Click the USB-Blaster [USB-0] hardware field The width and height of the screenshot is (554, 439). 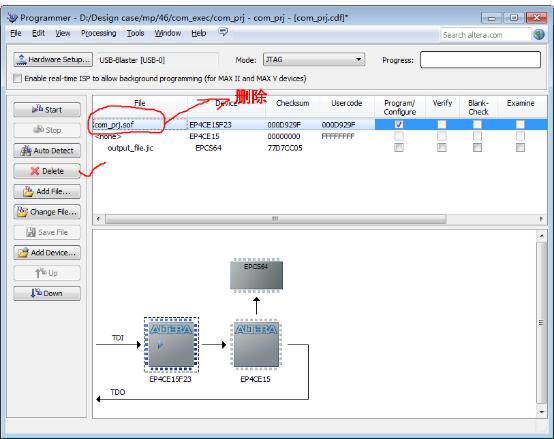pos(158,60)
